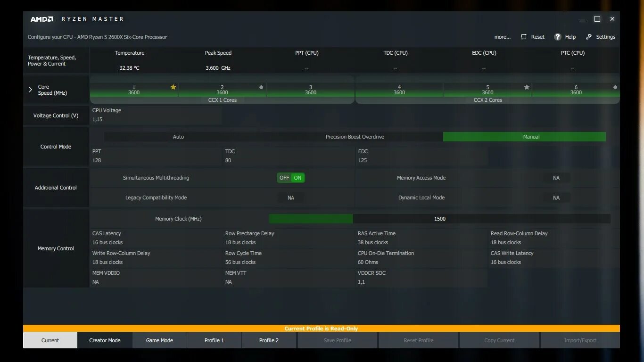The width and height of the screenshot is (644, 362).
Task: Click the Additional Control section label
Action: 56,188
